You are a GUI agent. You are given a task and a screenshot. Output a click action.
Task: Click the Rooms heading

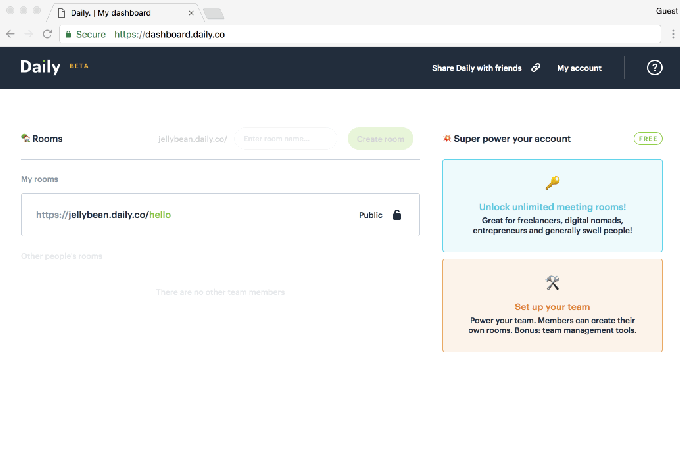pyautogui.click(x=47, y=139)
